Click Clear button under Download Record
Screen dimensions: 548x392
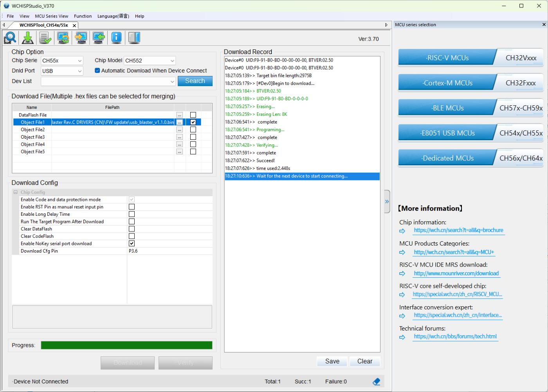364,361
